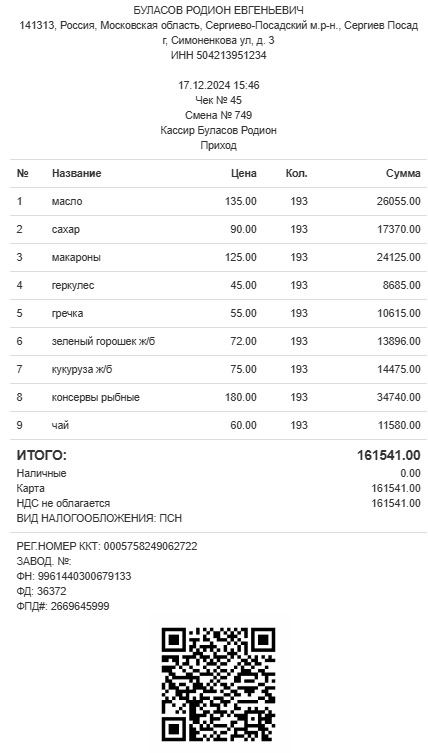Click the ИНН number 504213951234
428x753 pixels.
click(232, 55)
